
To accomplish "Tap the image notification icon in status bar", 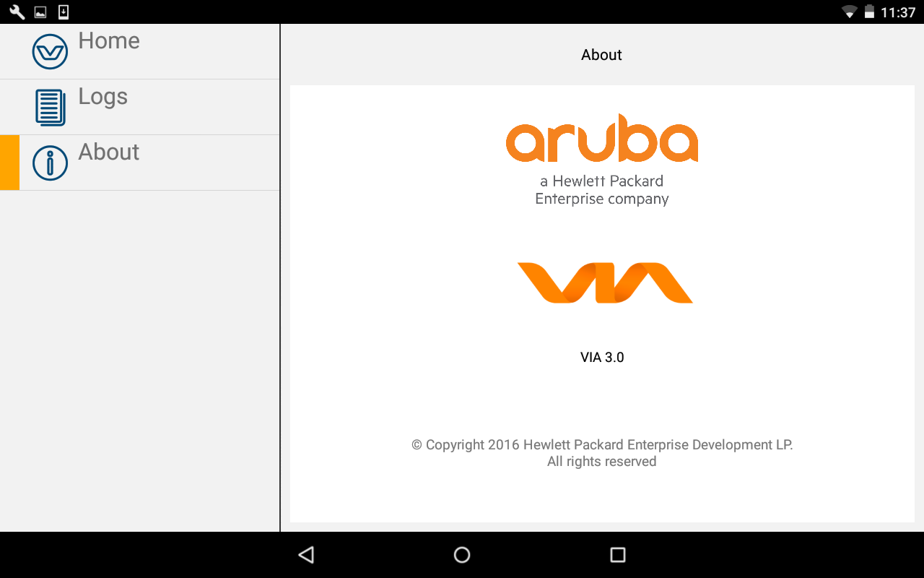I will click(x=40, y=12).
